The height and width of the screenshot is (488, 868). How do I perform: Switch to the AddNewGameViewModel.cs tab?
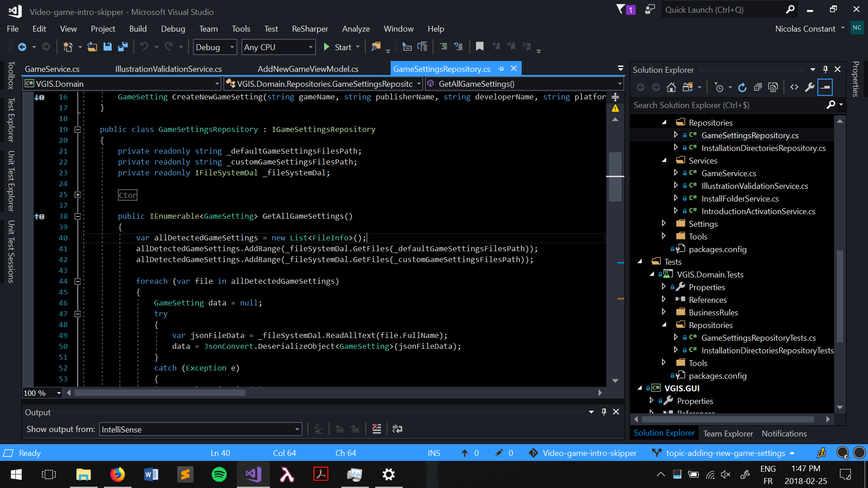coord(308,69)
